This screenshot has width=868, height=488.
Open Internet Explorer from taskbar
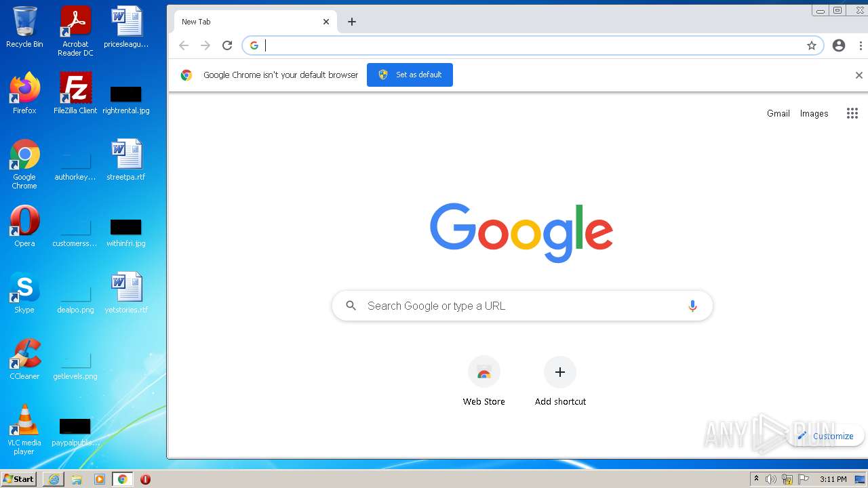tap(54, 479)
